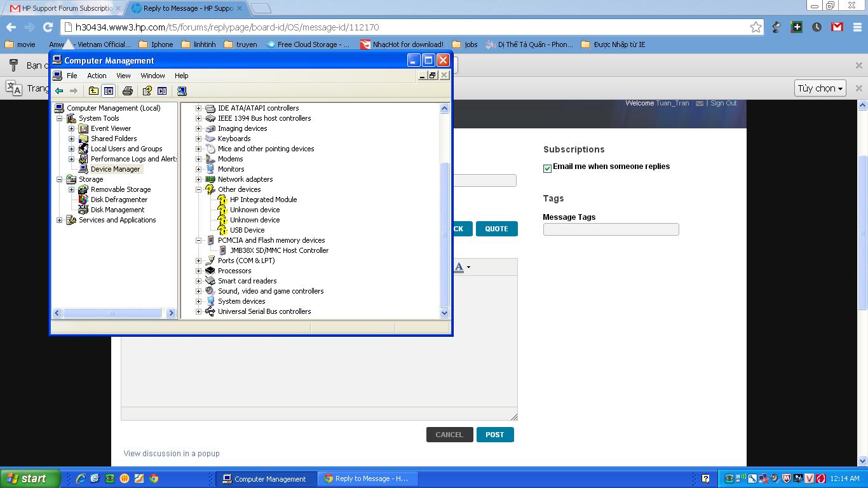This screenshot has height=488, width=868.
Task: Expand the Local Users and Groups node
Action: [x=72, y=149]
